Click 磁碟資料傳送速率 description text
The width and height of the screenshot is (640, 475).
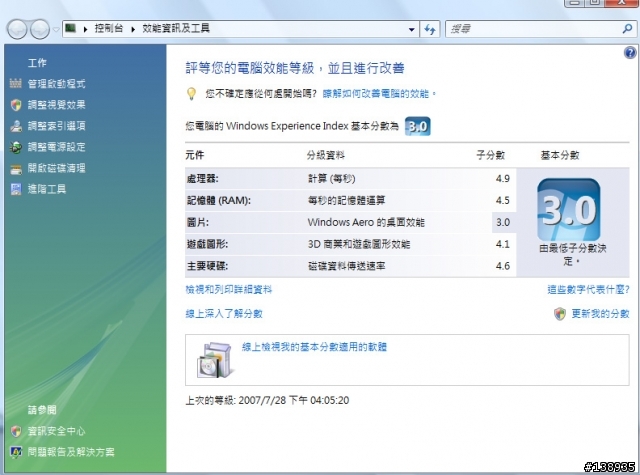point(347,266)
